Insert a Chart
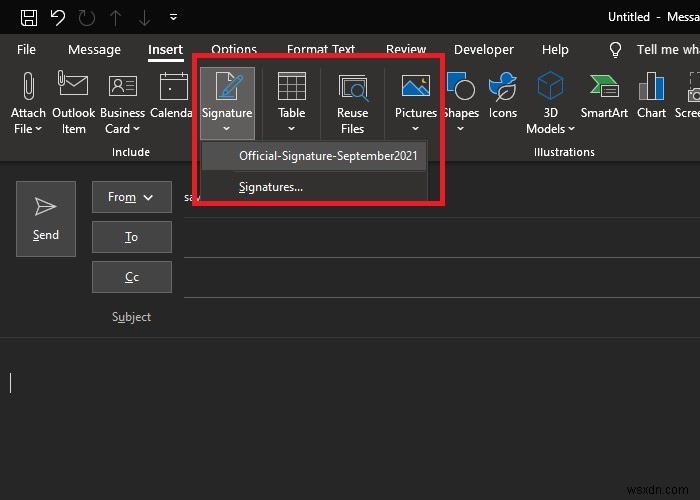Viewport: 700px width, 500px height. 651,95
